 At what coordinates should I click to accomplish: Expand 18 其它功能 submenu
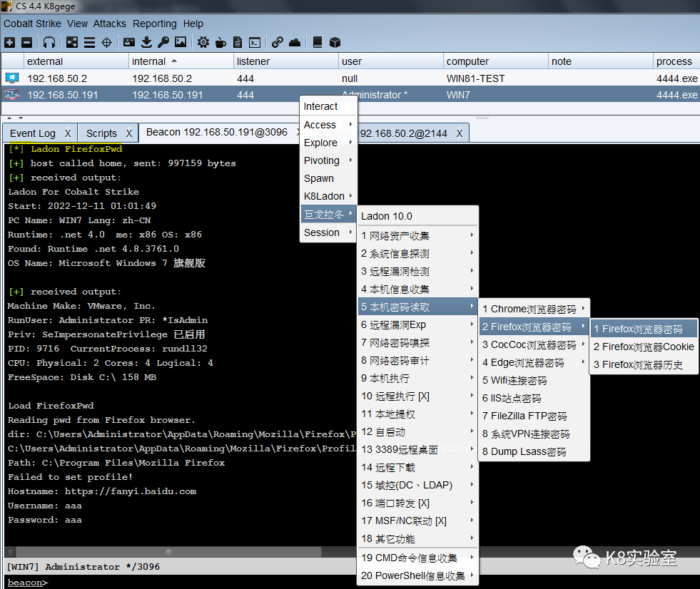[x=417, y=538]
